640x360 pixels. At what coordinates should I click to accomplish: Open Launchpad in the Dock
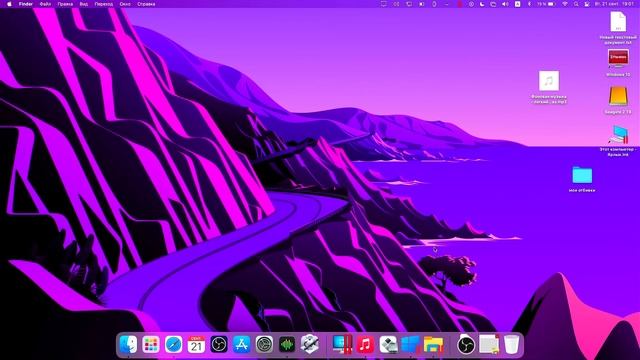pyautogui.click(x=151, y=344)
